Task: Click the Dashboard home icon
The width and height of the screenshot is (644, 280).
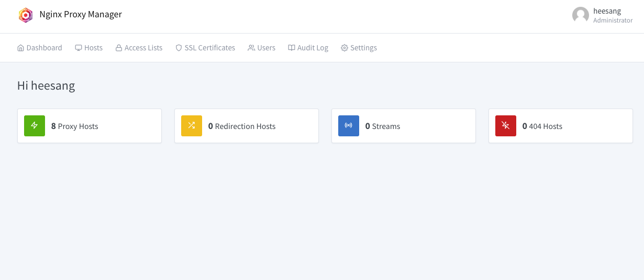Action: (x=21, y=48)
